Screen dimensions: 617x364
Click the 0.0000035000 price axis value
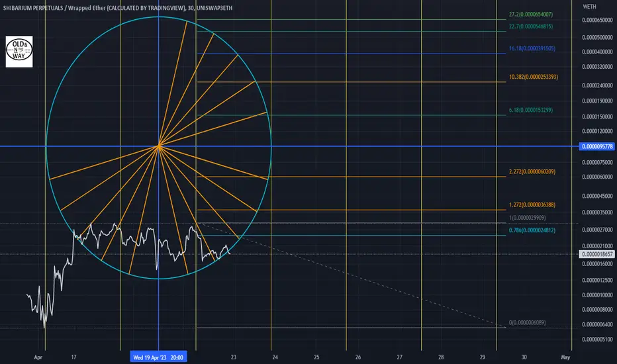[597, 212]
